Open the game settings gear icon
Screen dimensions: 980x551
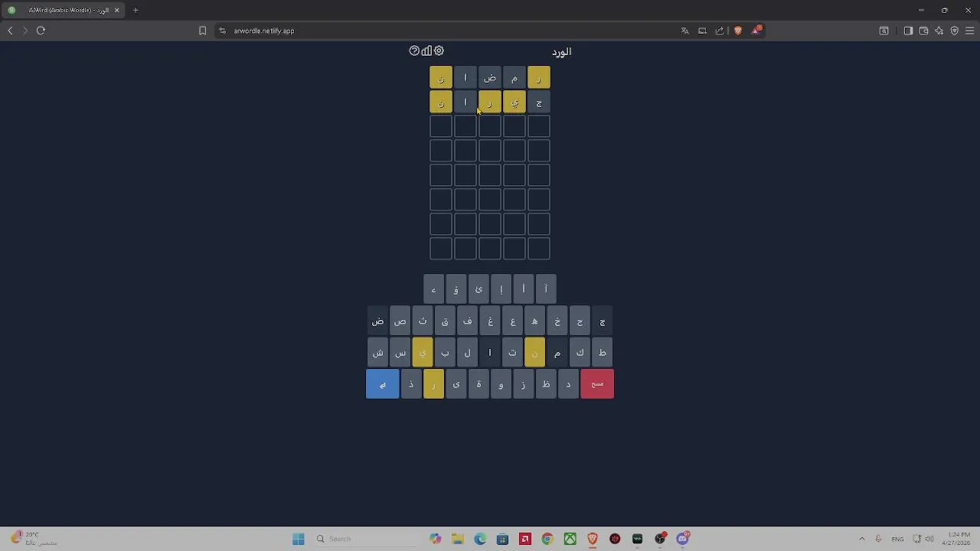pyautogui.click(x=439, y=51)
